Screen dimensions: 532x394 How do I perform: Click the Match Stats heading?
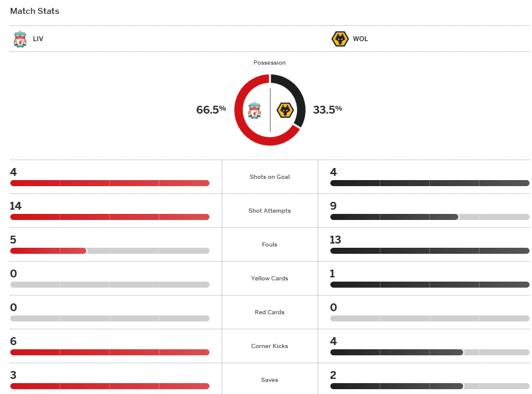tap(34, 11)
